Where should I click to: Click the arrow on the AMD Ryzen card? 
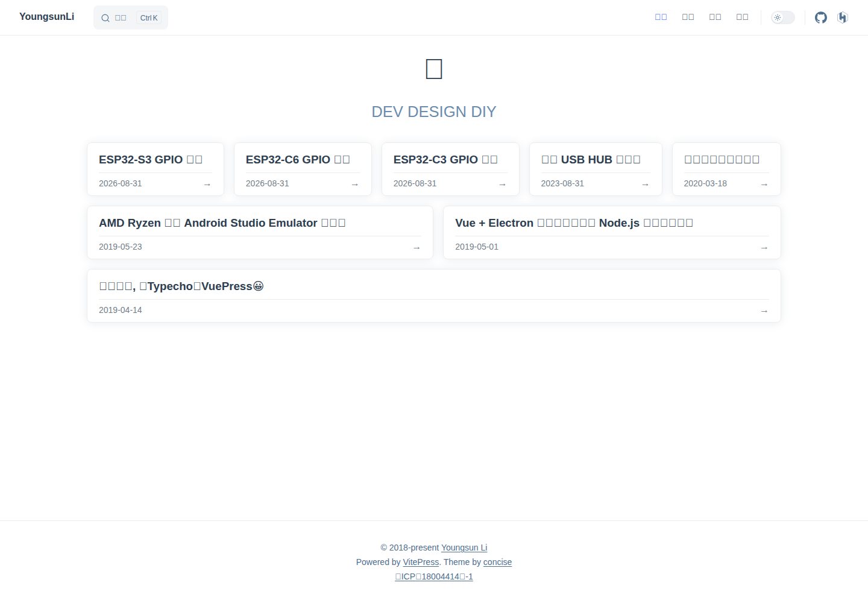417,247
